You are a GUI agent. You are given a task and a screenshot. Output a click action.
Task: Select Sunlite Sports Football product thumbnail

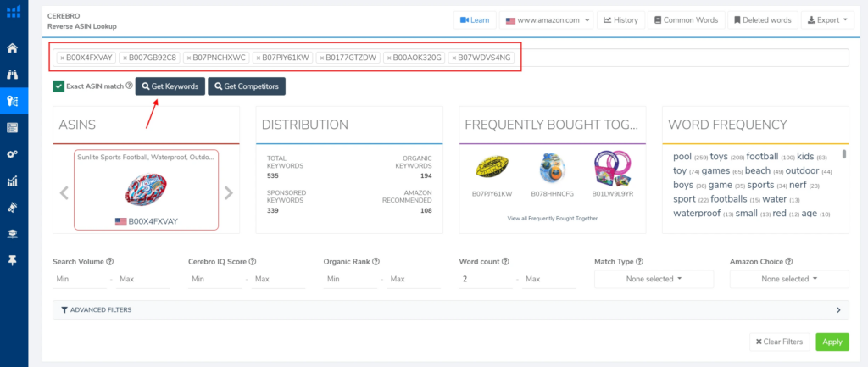point(146,191)
